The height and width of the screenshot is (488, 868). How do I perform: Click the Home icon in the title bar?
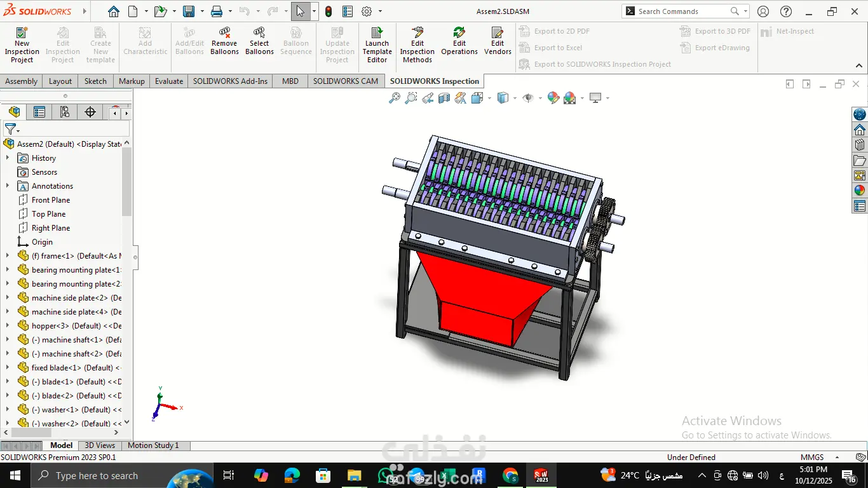coord(113,11)
